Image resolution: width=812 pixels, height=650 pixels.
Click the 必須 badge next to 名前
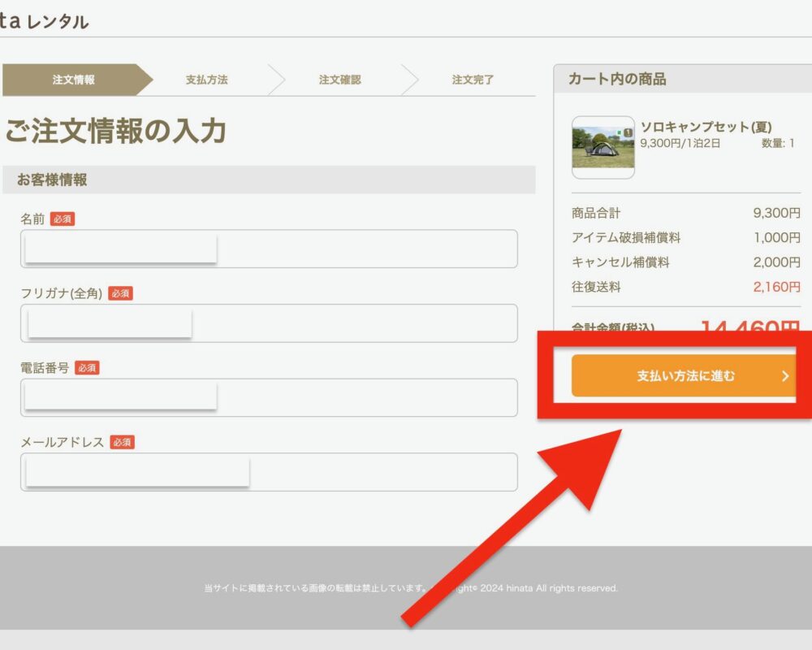pos(63,219)
